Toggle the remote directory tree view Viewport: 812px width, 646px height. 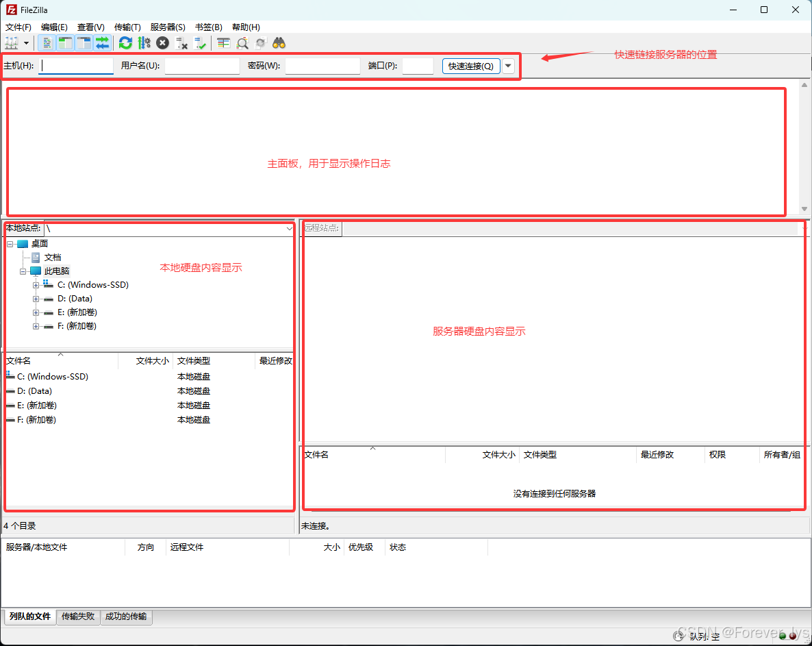[84, 43]
